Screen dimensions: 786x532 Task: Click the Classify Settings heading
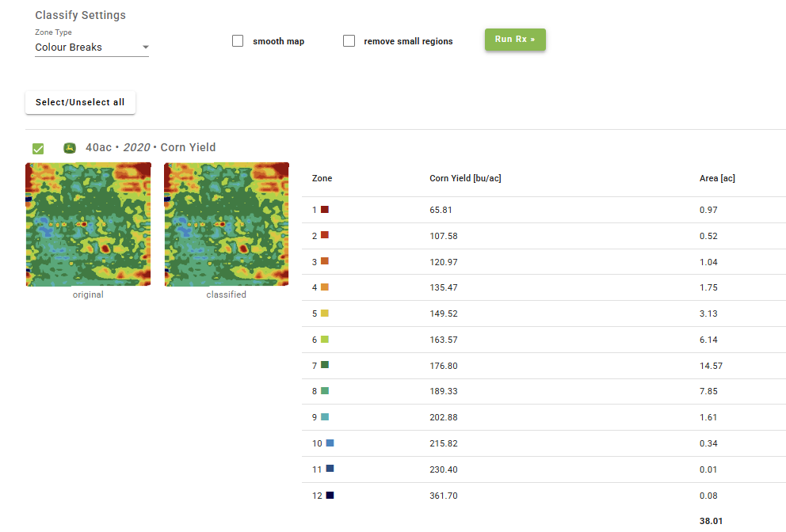(80, 15)
